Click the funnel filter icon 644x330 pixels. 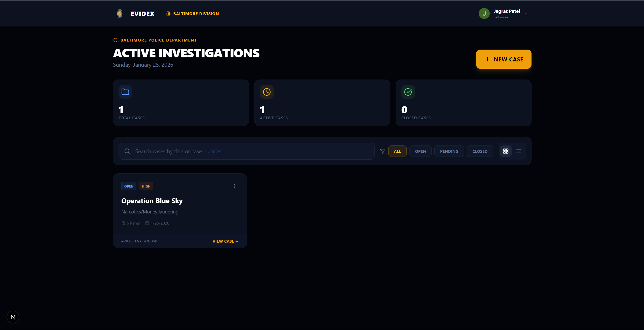coord(383,151)
